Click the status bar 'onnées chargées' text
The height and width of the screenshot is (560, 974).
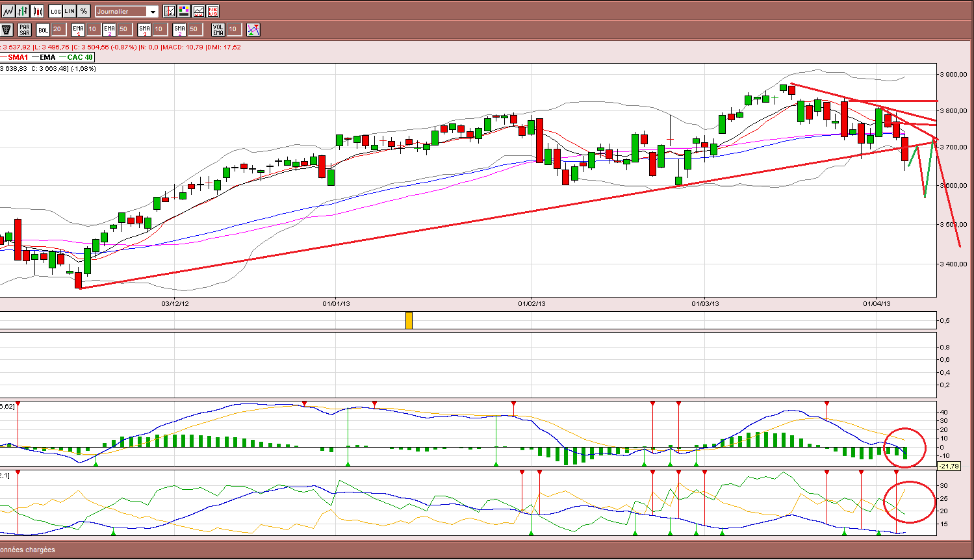pos(28,550)
